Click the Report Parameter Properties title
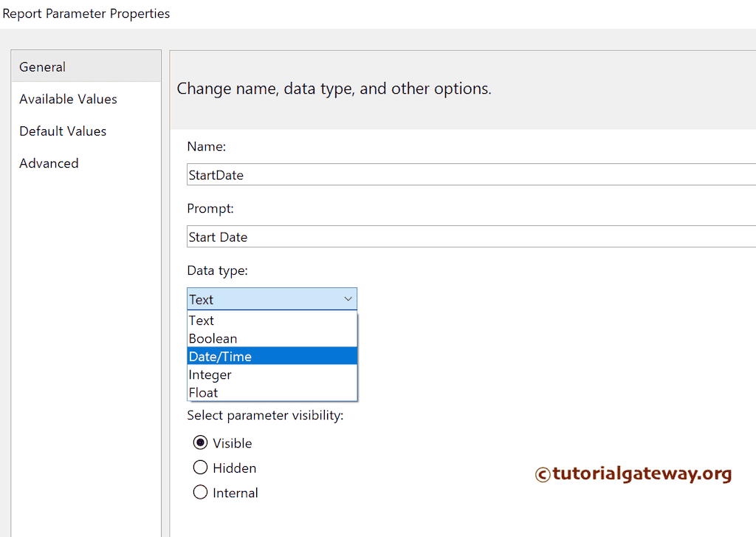756x537 pixels. 86,13
